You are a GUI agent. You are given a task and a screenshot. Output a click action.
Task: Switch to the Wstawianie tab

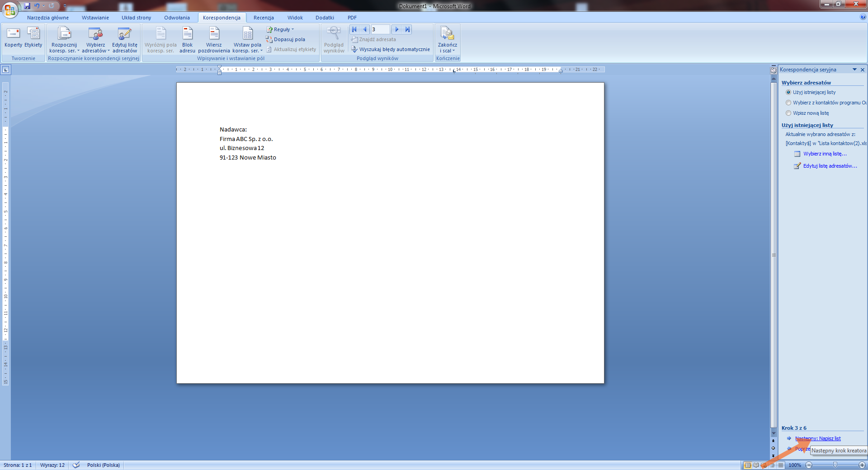(x=95, y=18)
